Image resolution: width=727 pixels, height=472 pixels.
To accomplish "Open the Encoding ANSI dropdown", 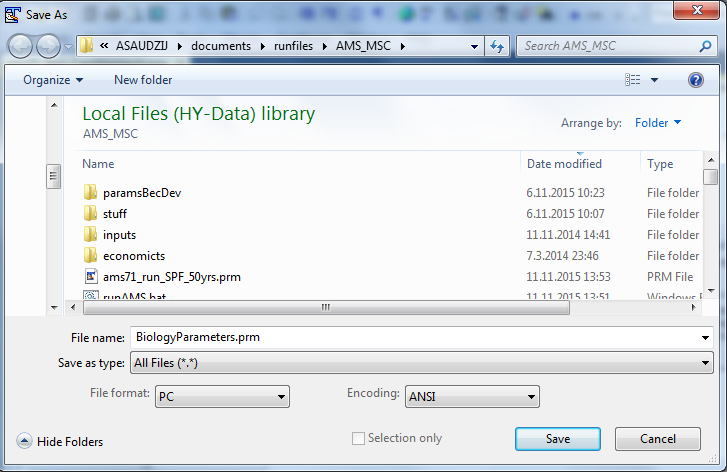I will [x=471, y=396].
